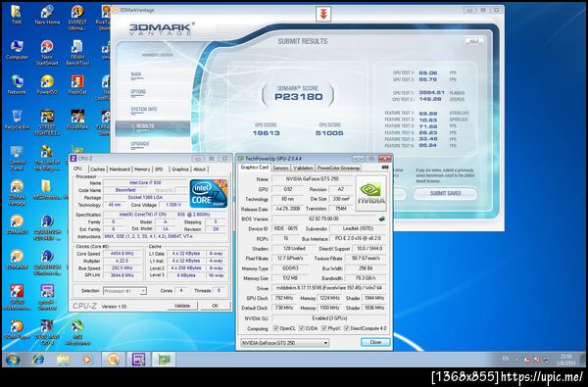Screen dimensions: 588x387
Task: Click Close button in GPU-Z
Action: [375, 342]
